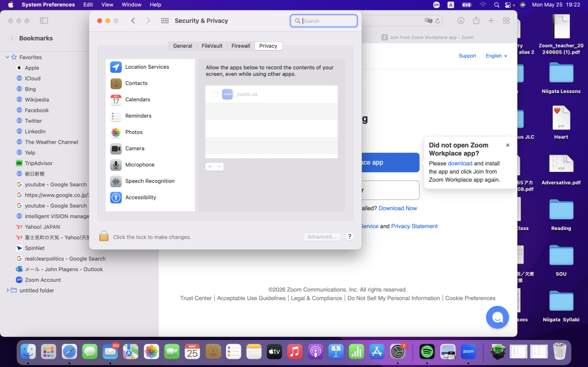Open the Edit menu

coord(88,5)
